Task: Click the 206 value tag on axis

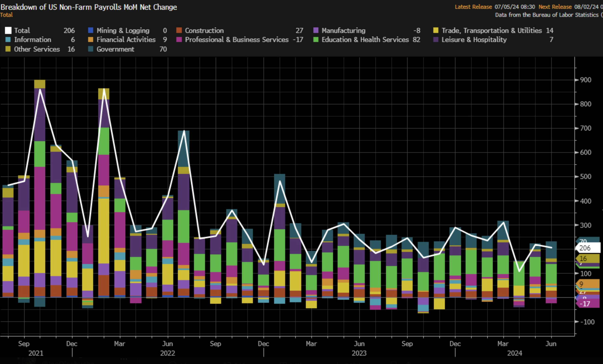Action: (x=587, y=248)
